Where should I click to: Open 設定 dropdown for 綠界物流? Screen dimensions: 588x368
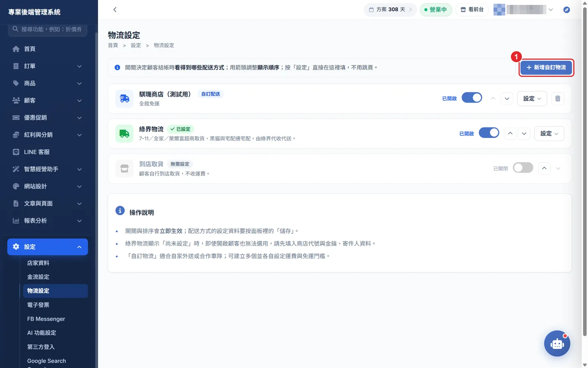click(549, 134)
